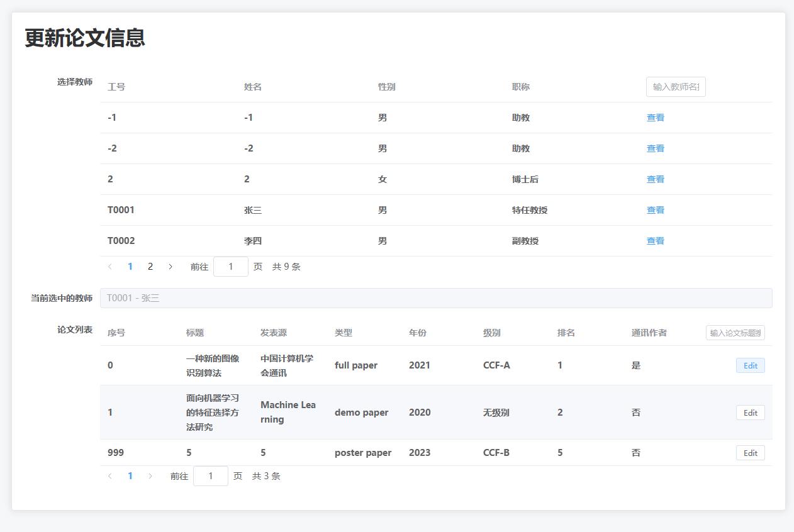Click the page jump input under the teacher list
Image resolution: width=794 pixels, height=532 pixels.
coord(230,266)
